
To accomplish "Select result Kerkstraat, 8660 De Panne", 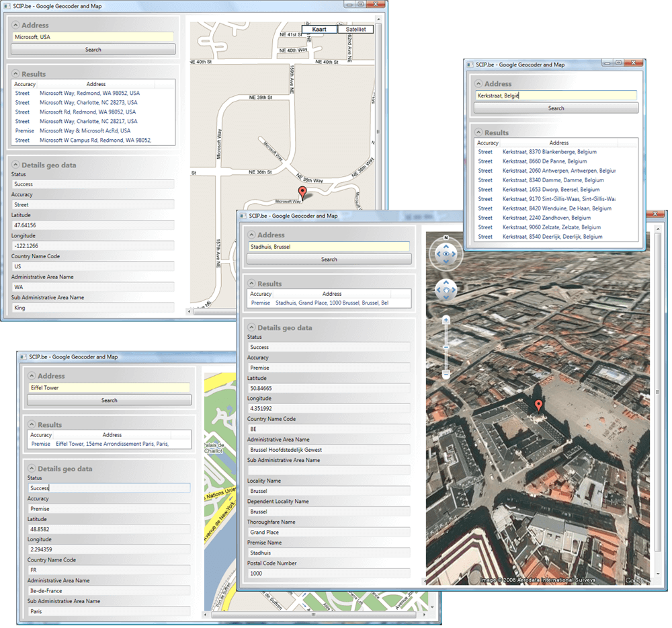I will pos(556,161).
